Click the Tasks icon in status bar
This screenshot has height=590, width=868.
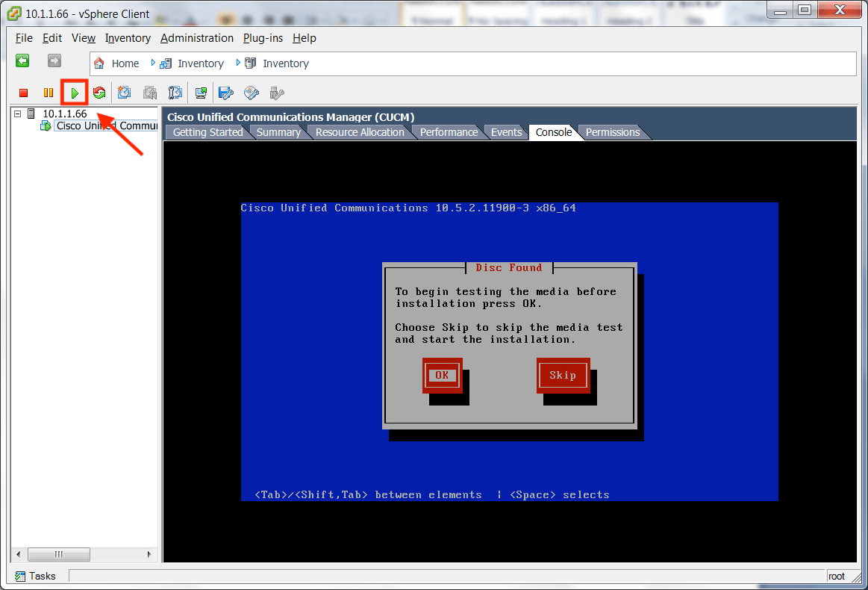(20, 576)
